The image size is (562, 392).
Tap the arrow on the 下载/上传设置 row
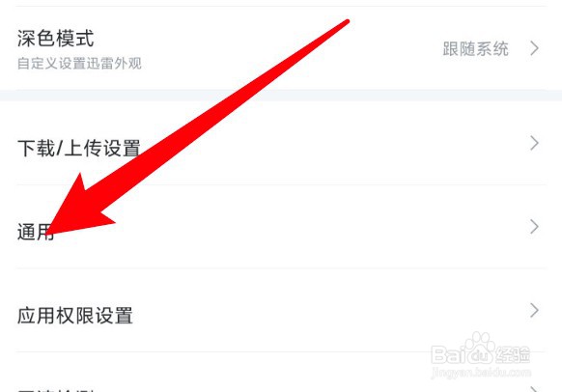[x=534, y=143]
